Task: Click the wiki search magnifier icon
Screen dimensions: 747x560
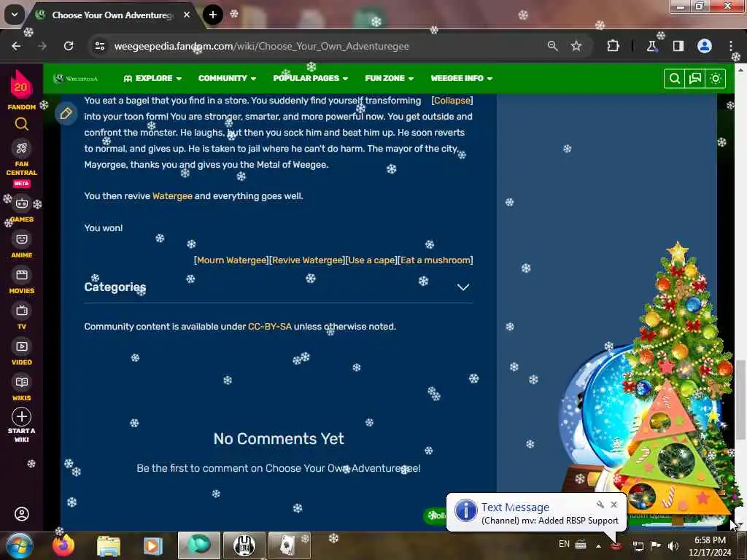Action: click(x=674, y=79)
